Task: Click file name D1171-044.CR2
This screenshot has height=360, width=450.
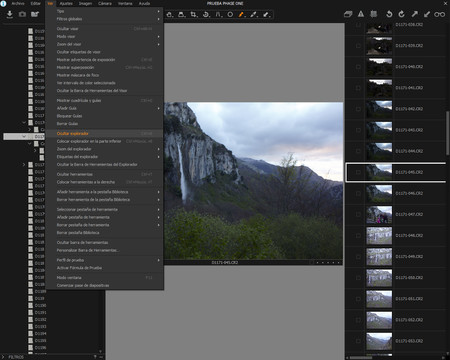Action: click(409, 151)
